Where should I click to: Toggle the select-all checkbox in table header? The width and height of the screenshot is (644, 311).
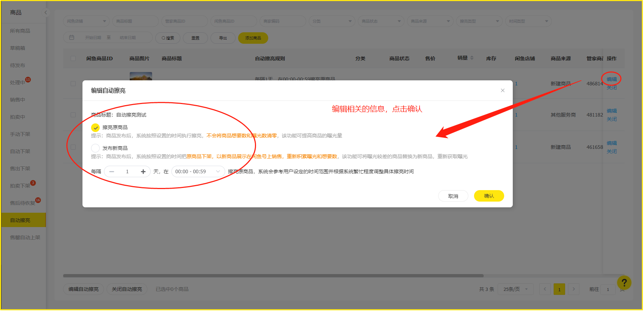pyautogui.click(x=73, y=58)
